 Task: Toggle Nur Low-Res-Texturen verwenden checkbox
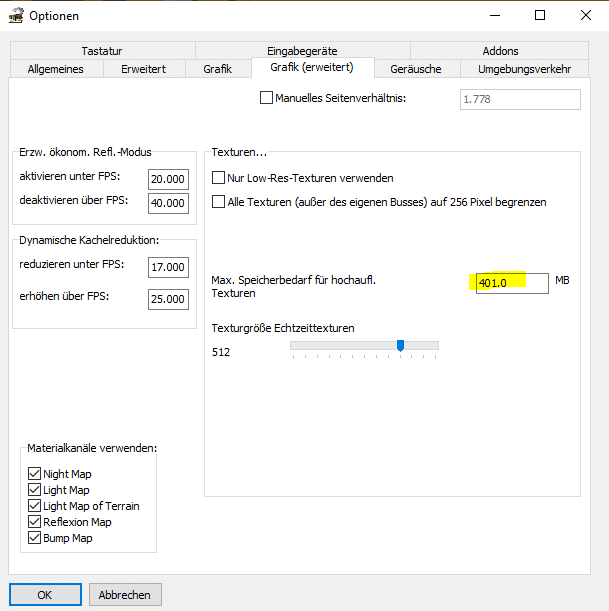219,178
